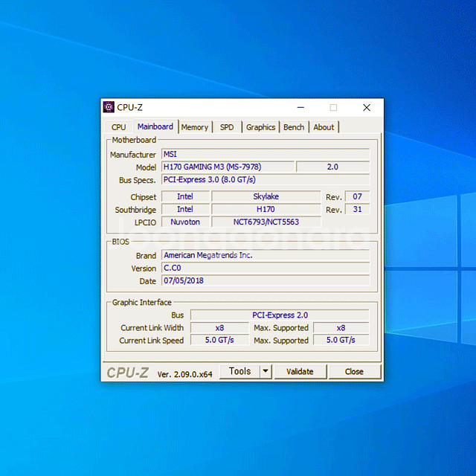Click the LPCIO Nuvoton value
The width and height of the screenshot is (476, 476).
coord(185,222)
